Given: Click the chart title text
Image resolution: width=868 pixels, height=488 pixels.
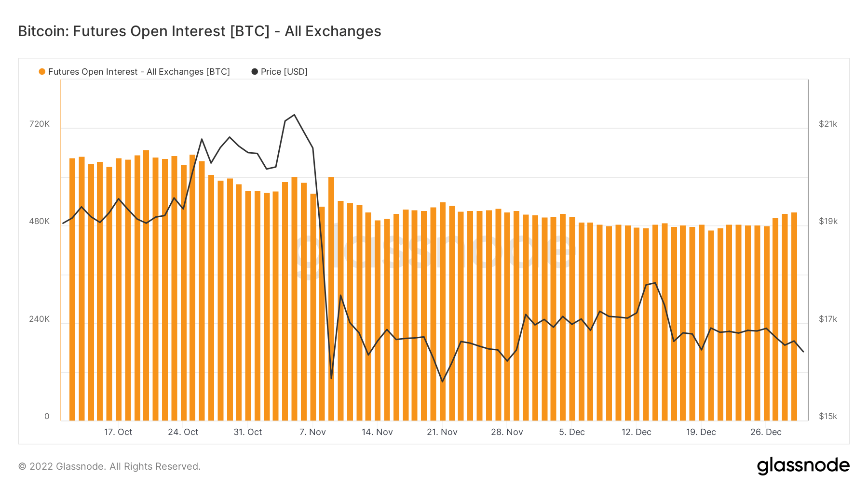Looking at the screenshot, I should pos(200,31).
